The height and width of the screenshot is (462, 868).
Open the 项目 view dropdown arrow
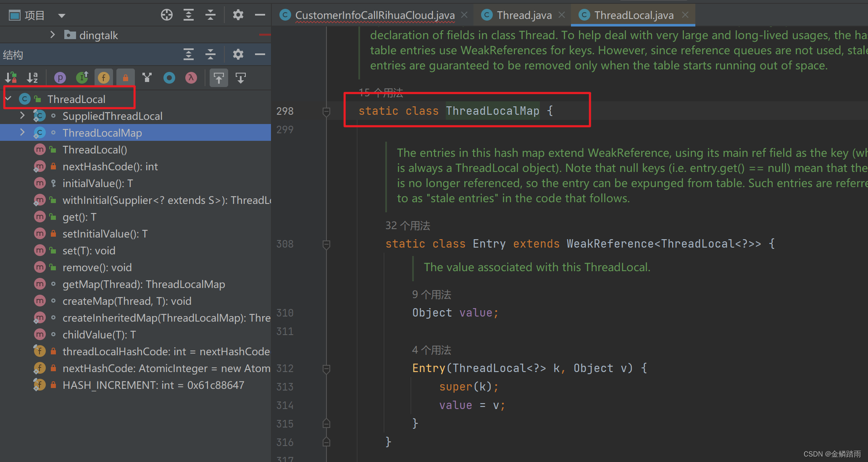[61, 15]
